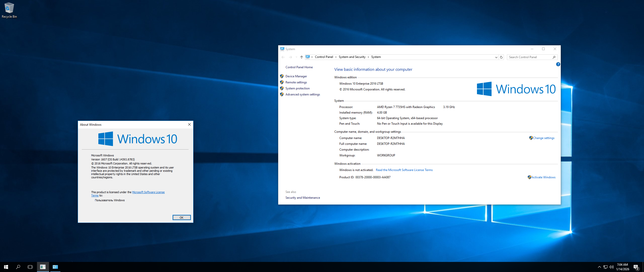Click the Search Control Panel field
Viewport: 644px width, 272px height.
click(528, 57)
